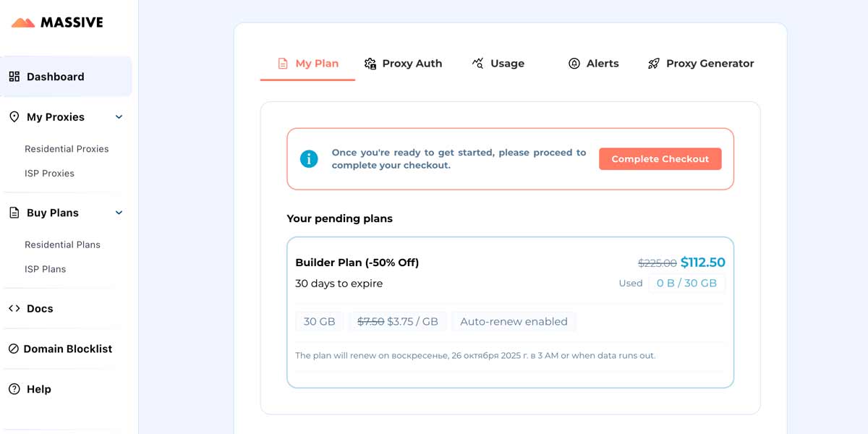Click the Dashboard grid icon
The image size is (868, 434).
pyautogui.click(x=14, y=77)
